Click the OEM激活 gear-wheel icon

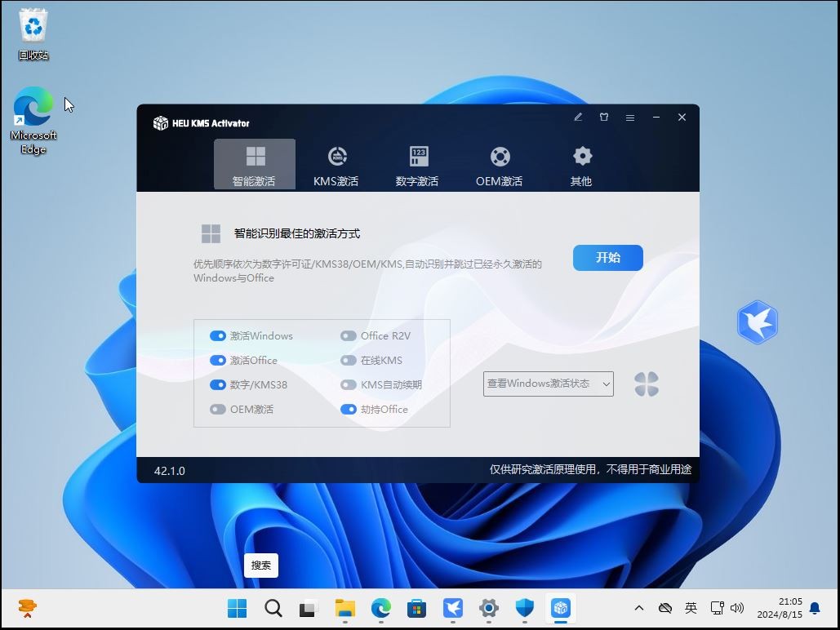click(x=499, y=157)
